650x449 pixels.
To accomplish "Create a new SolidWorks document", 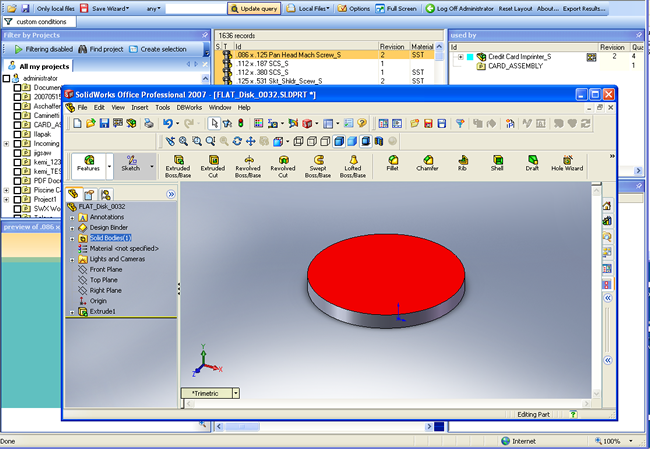I will 77,123.
